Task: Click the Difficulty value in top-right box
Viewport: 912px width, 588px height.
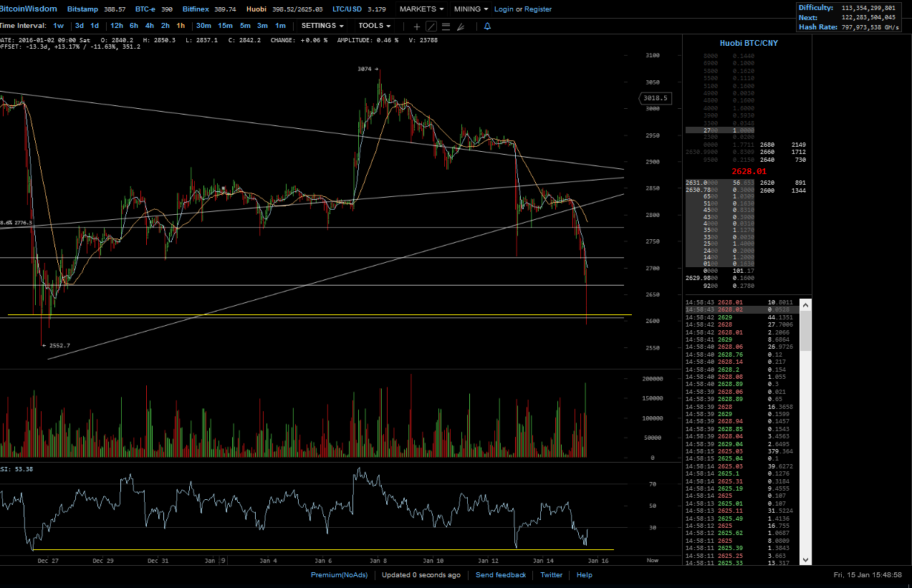Action: coord(868,7)
